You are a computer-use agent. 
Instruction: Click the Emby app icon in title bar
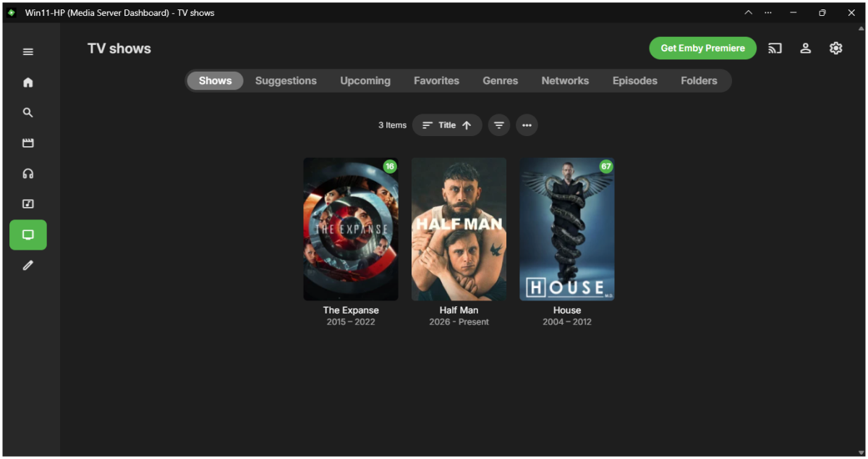pos(12,12)
